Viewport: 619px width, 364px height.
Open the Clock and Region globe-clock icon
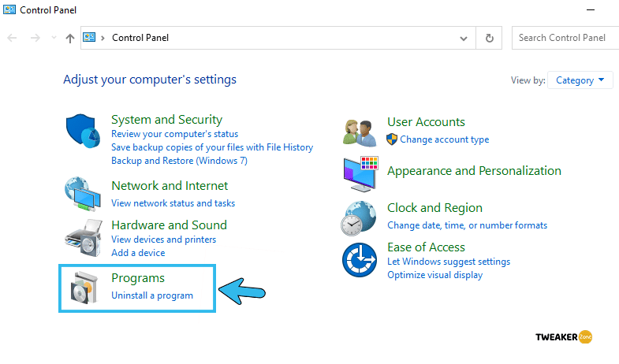click(x=359, y=218)
